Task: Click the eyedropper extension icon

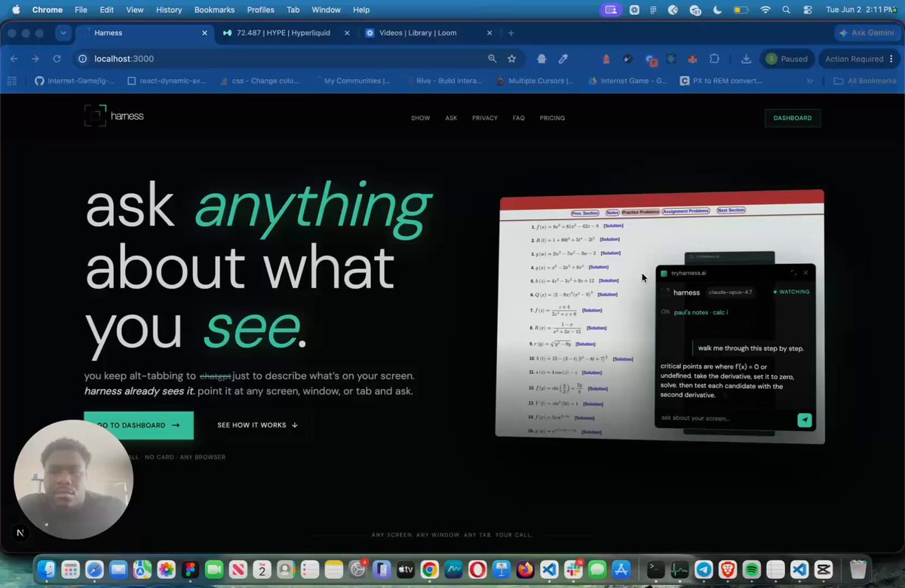Action: pyautogui.click(x=563, y=59)
